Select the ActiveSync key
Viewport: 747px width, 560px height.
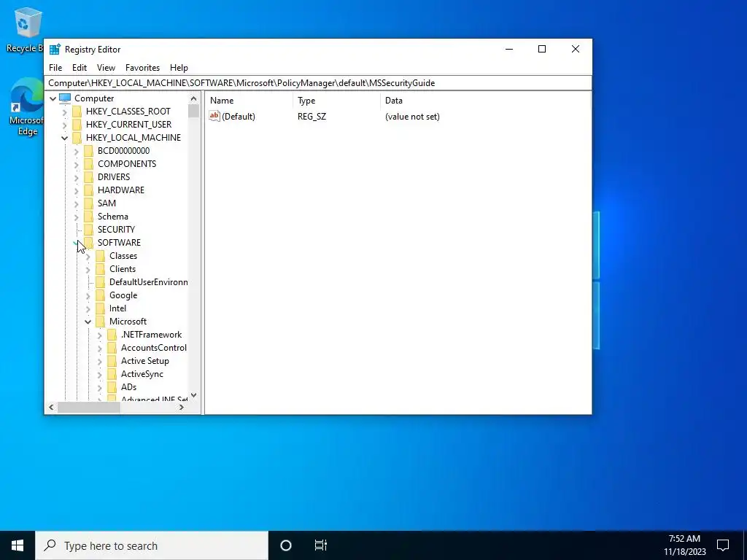(x=142, y=374)
